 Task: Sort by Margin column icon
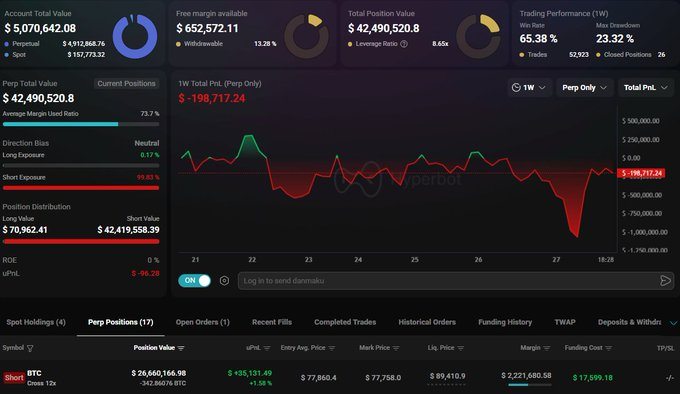[x=547, y=348]
